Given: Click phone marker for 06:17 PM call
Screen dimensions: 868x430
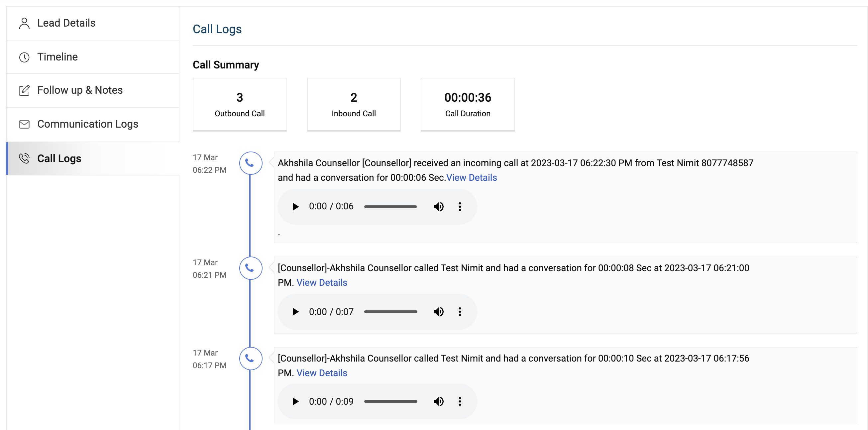Looking at the screenshot, I should pos(251,359).
